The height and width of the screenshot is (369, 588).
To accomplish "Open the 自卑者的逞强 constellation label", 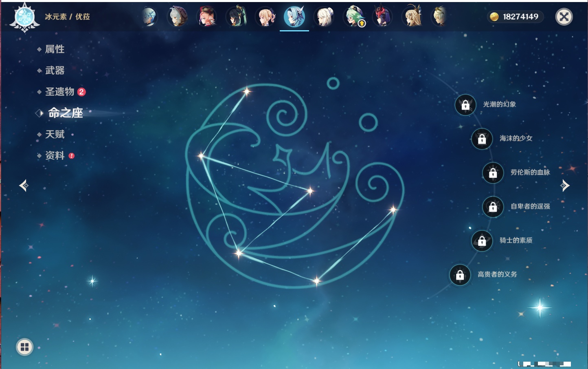I will tap(530, 206).
